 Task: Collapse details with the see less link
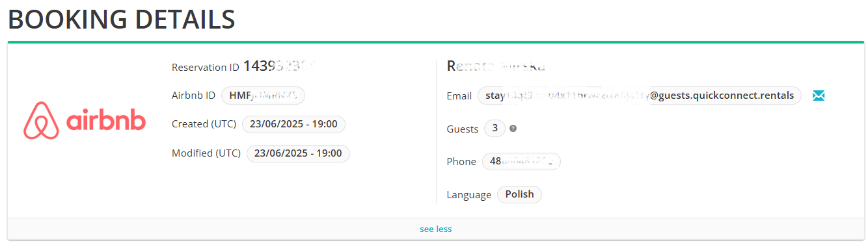point(435,229)
